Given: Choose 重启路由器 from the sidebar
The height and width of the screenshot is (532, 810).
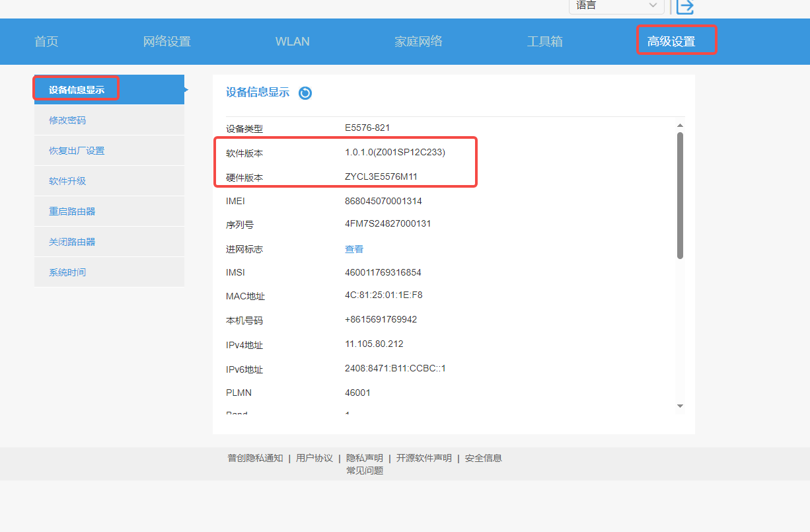Looking at the screenshot, I should pyautogui.click(x=72, y=211).
